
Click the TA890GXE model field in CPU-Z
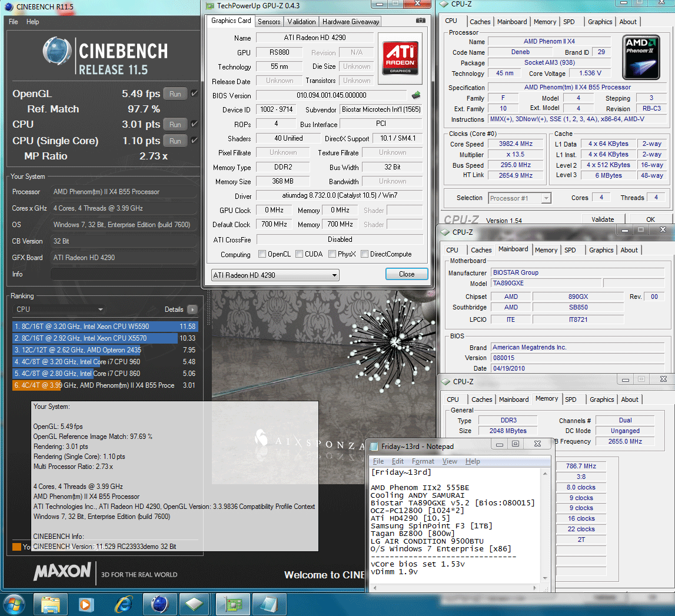pos(546,283)
